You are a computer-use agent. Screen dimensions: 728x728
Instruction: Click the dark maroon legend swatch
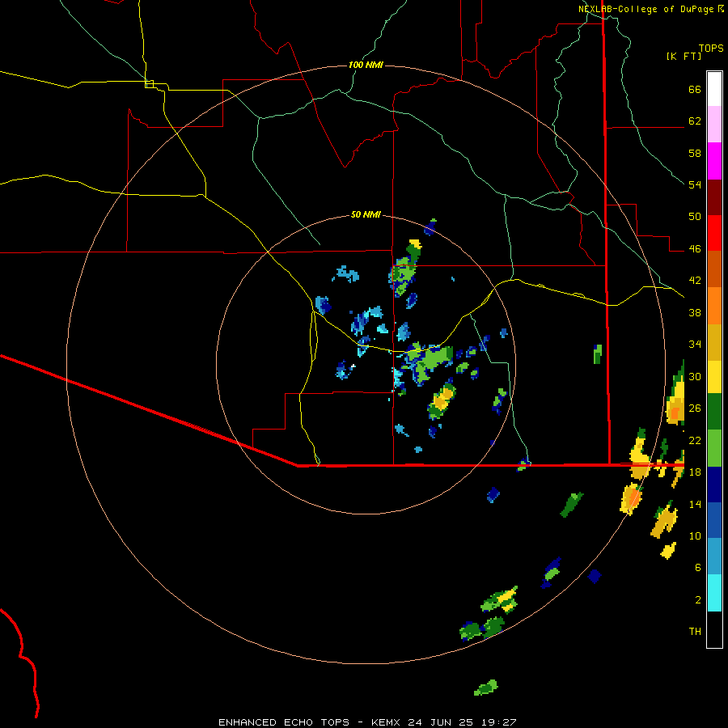point(714,197)
